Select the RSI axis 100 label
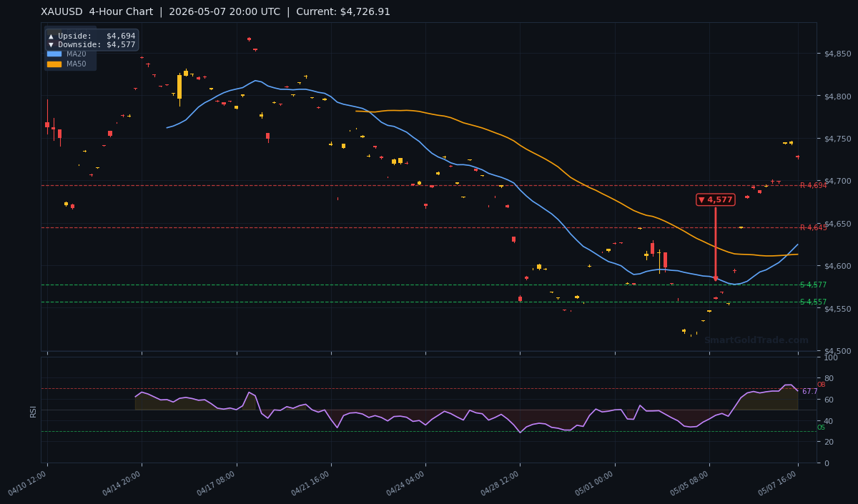The width and height of the screenshot is (858, 504). pos(831,357)
